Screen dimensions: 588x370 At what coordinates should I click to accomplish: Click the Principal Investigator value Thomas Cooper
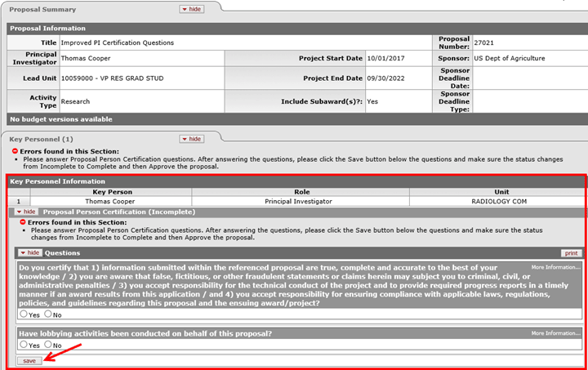click(x=86, y=58)
